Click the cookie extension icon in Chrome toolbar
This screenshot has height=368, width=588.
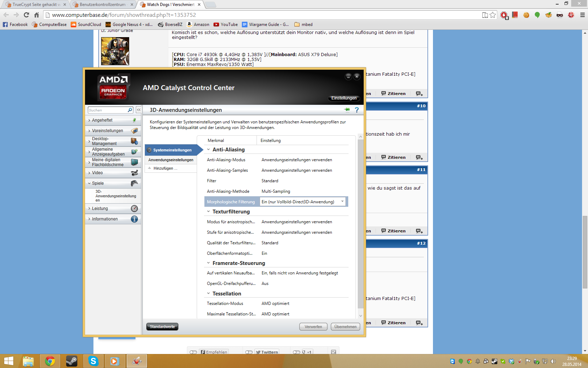[526, 15]
